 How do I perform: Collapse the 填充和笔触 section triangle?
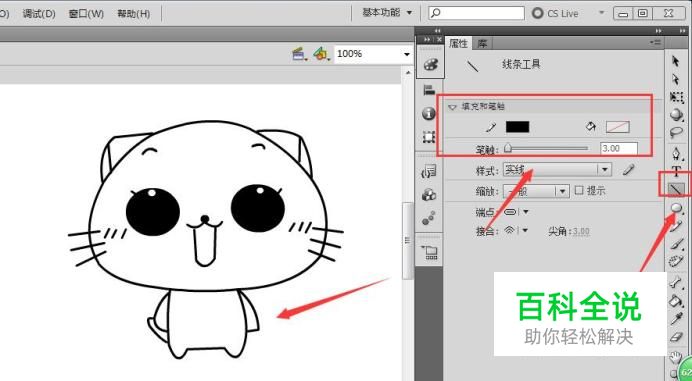coord(452,107)
